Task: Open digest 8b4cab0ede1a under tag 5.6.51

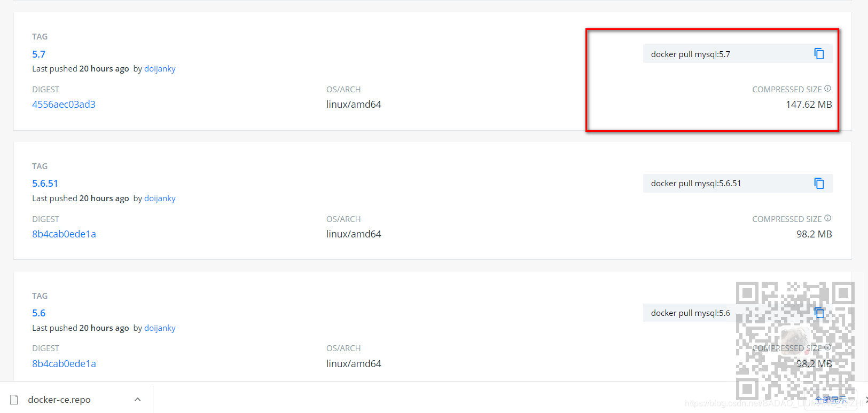Action: coord(64,234)
